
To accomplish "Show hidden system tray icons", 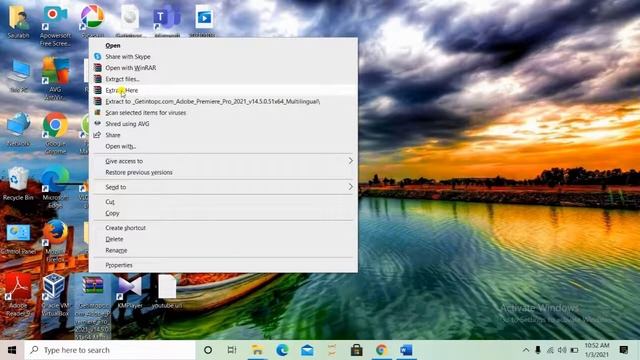I will click(x=526, y=350).
